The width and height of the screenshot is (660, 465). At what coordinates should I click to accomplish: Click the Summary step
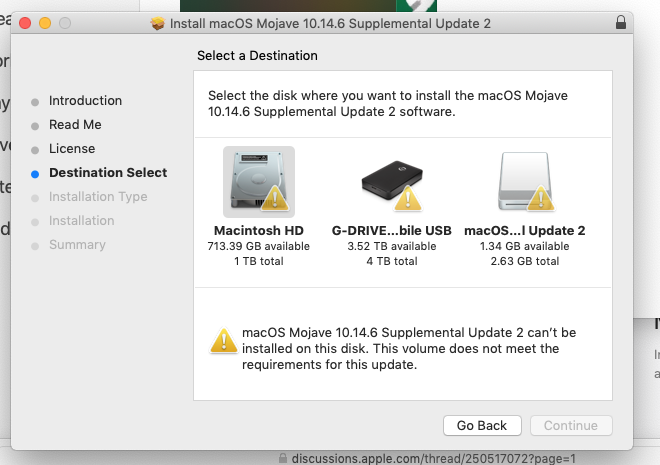(77, 244)
